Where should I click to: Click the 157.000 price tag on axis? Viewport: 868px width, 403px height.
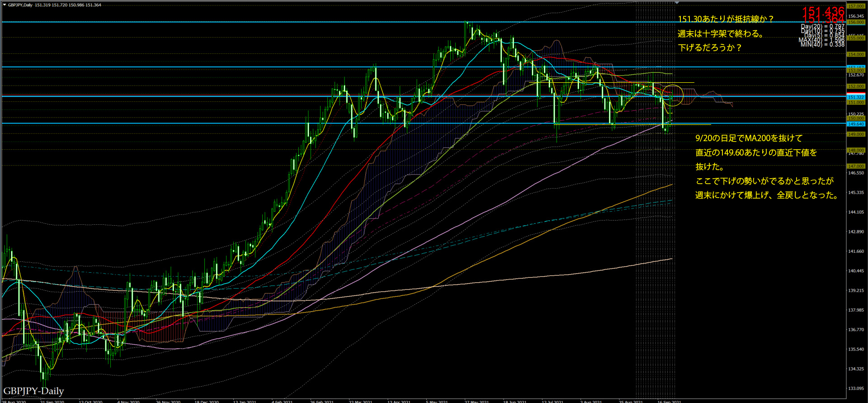pos(855,6)
